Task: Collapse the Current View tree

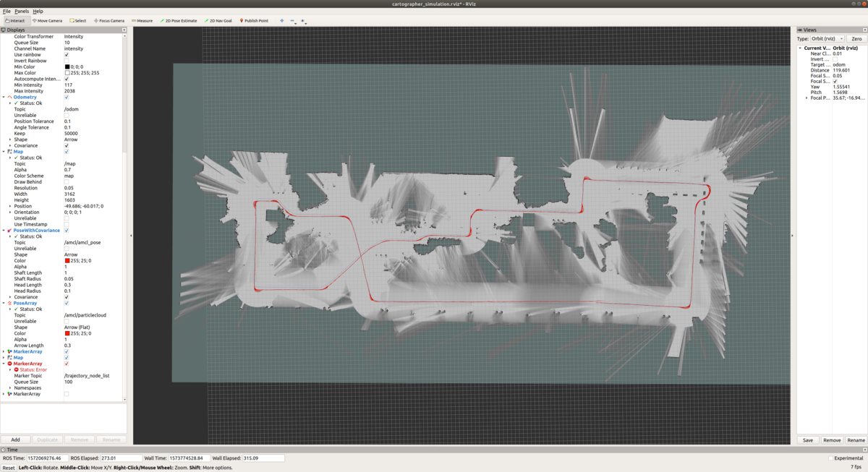Action: [x=800, y=48]
